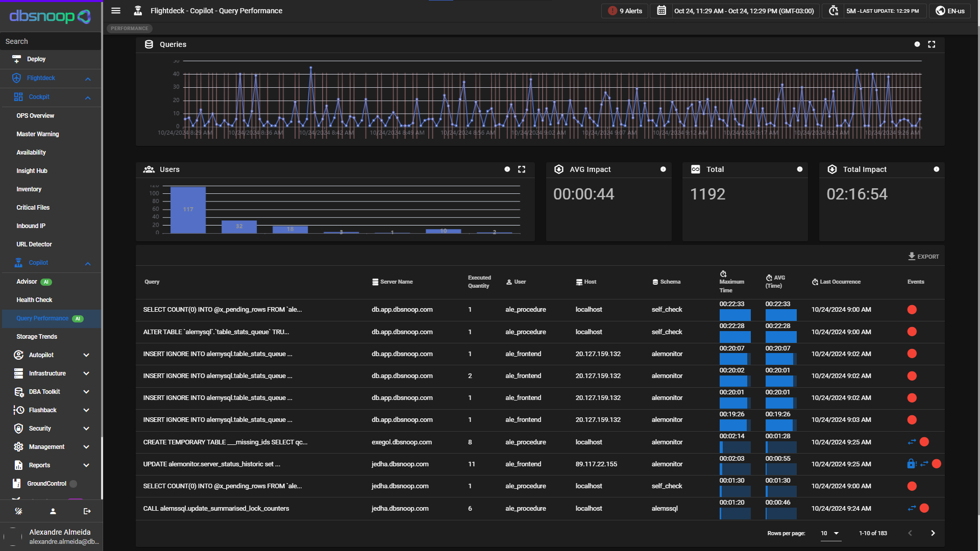Open Storage Trends page

pos(37,337)
